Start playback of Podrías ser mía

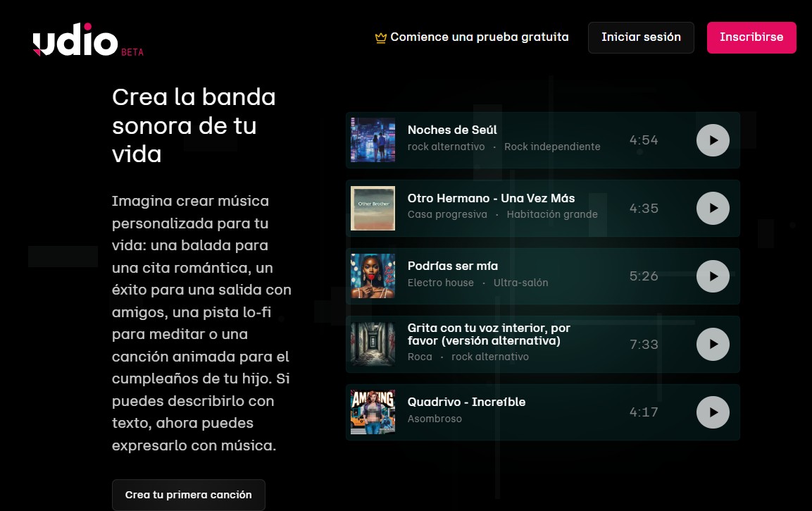(x=713, y=276)
